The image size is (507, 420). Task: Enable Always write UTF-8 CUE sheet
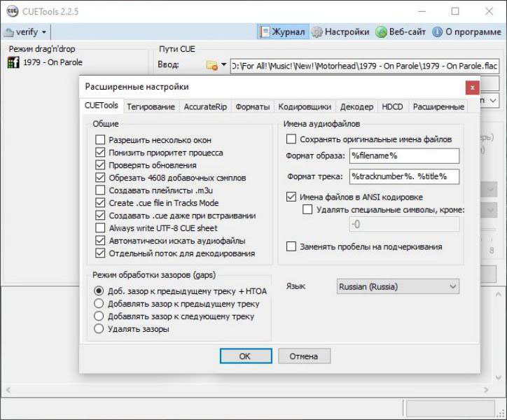[100, 228]
